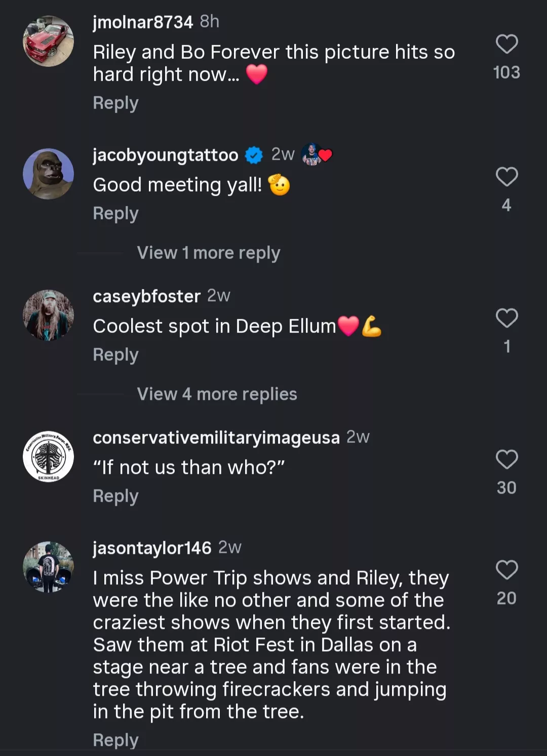Like jacobyoungtattoo's "Good meeting yall" comment
The image size is (547, 756).
point(506,177)
